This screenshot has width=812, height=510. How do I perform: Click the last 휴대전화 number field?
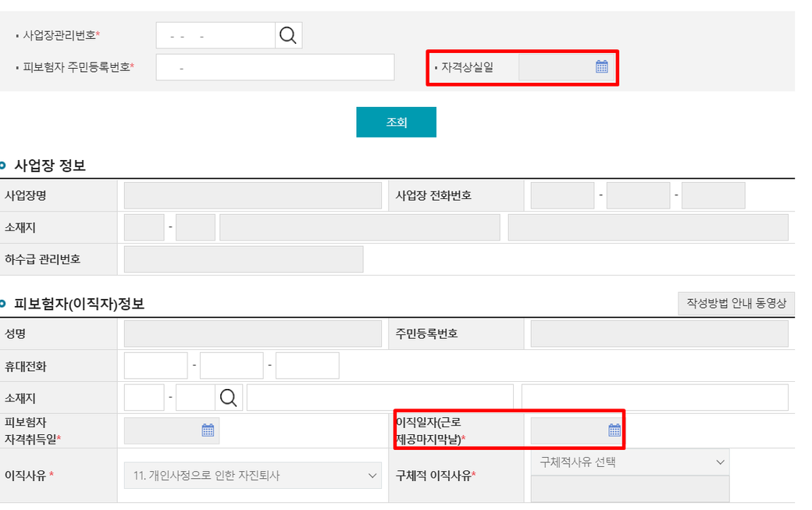pyautogui.click(x=307, y=366)
